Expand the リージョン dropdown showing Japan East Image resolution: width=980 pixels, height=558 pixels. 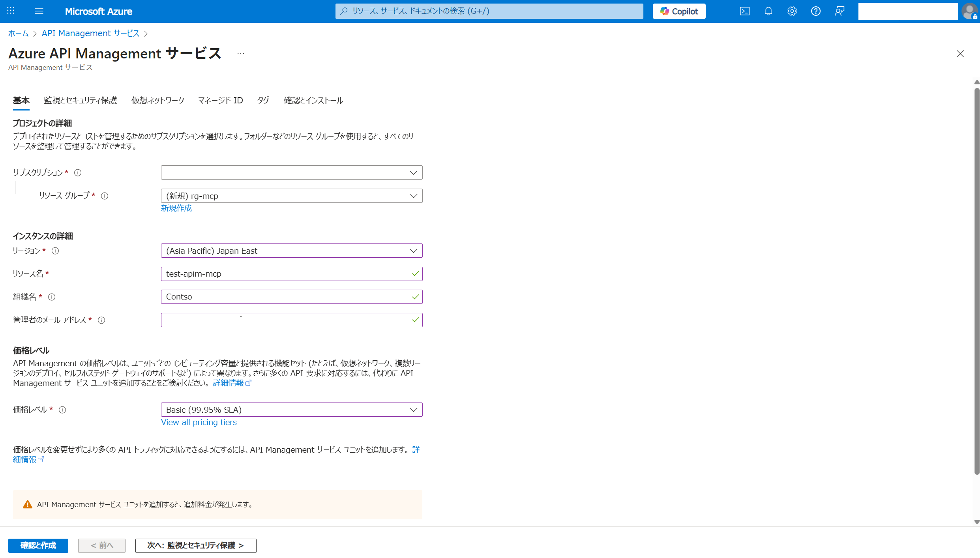pyautogui.click(x=292, y=251)
